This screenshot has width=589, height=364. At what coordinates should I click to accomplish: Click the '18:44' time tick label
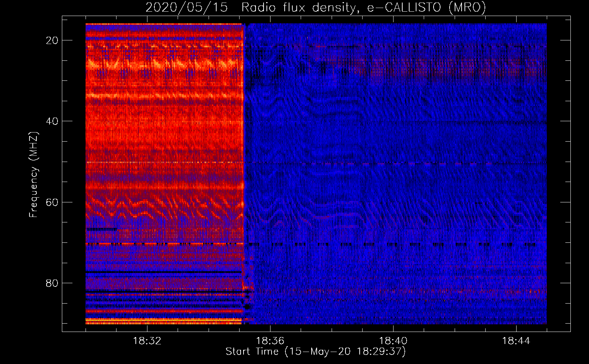(x=516, y=341)
